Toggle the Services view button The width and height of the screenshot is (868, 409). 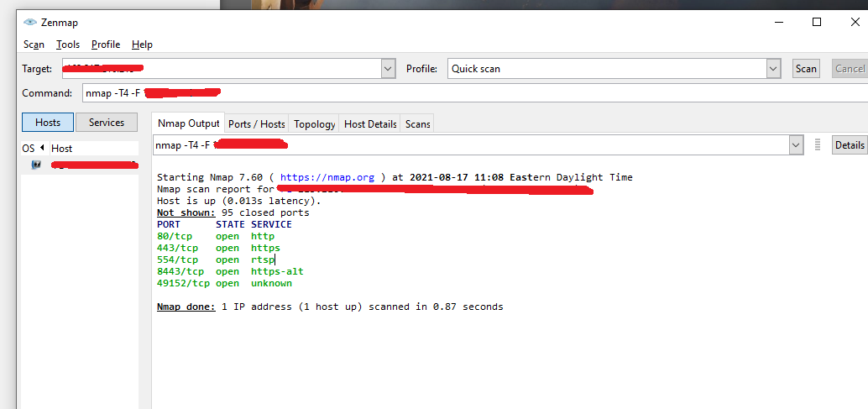[107, 123]
